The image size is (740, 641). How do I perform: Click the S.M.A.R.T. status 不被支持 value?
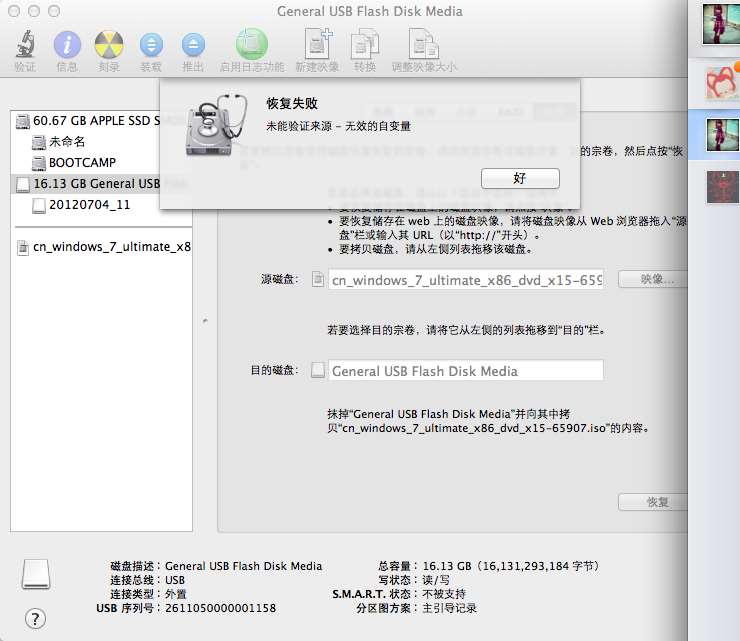pos(444,594)
